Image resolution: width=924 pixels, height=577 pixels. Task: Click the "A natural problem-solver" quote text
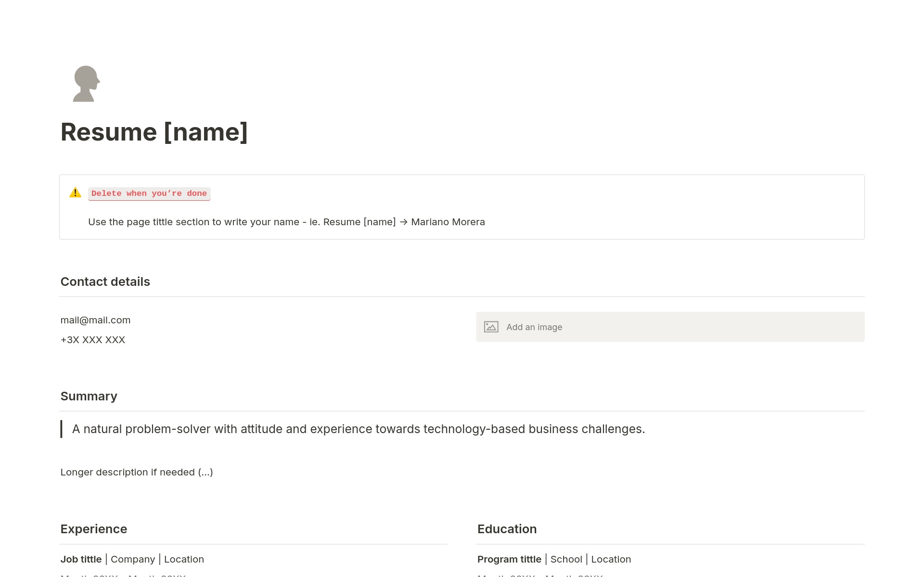(359, 429)
